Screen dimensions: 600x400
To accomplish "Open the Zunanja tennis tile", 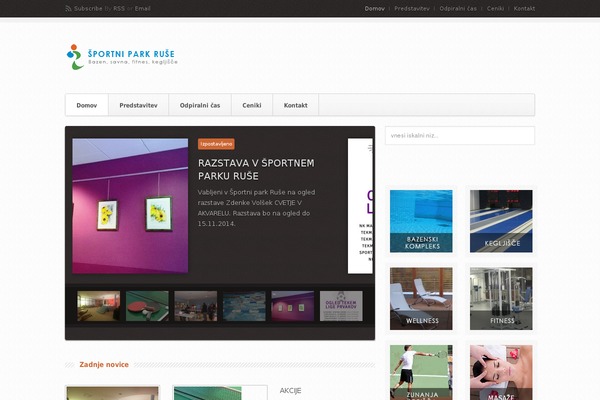I will coord(421,372).
